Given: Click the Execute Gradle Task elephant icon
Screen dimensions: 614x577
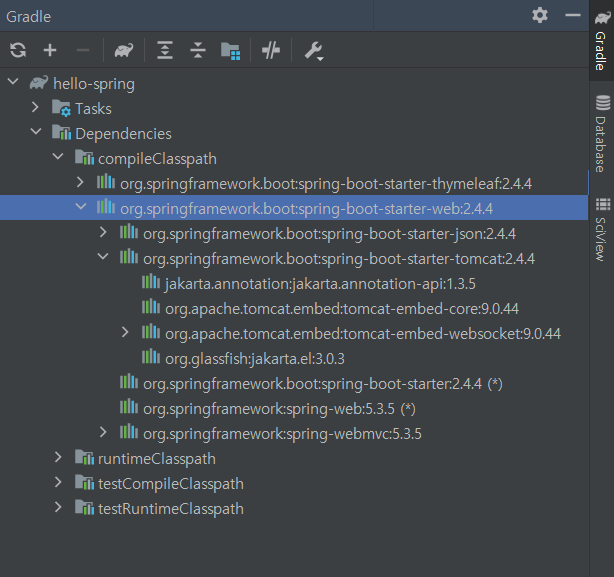Looking at the screenshot, I should 124,50.
